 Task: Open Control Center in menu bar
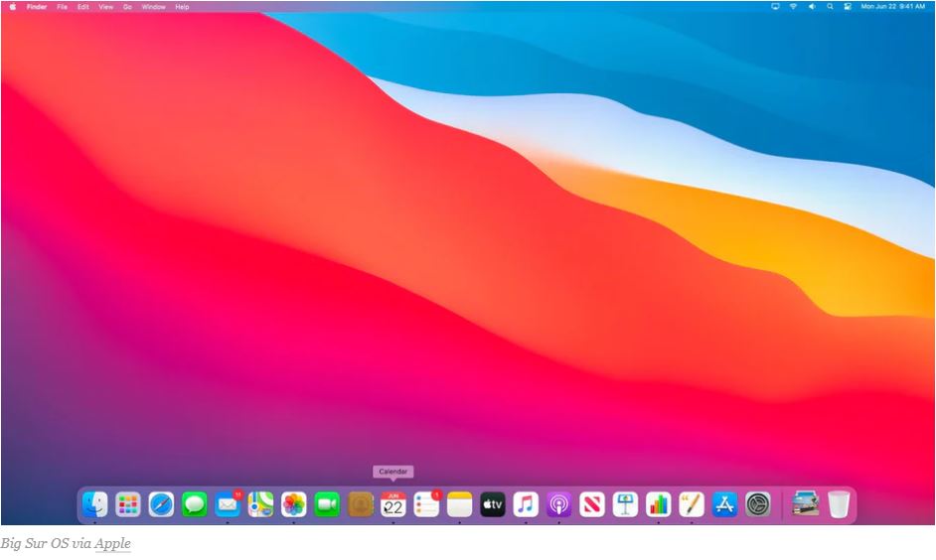(x=847, y=7)
